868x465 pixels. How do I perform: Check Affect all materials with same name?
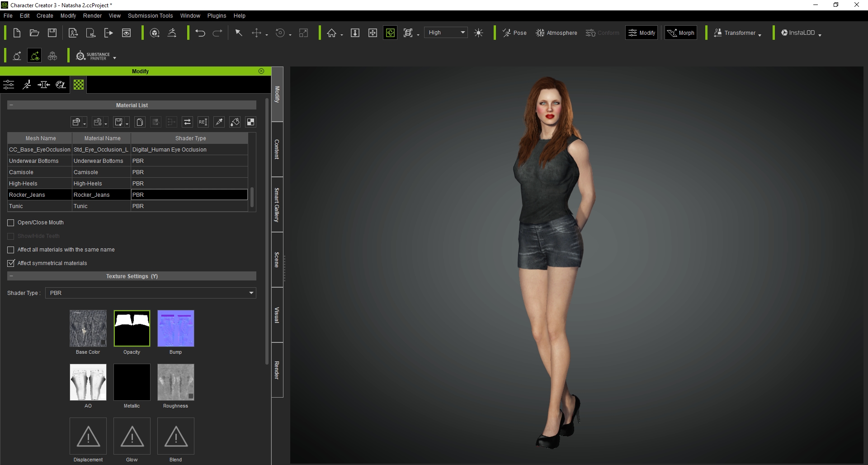[x=11, y=250]
